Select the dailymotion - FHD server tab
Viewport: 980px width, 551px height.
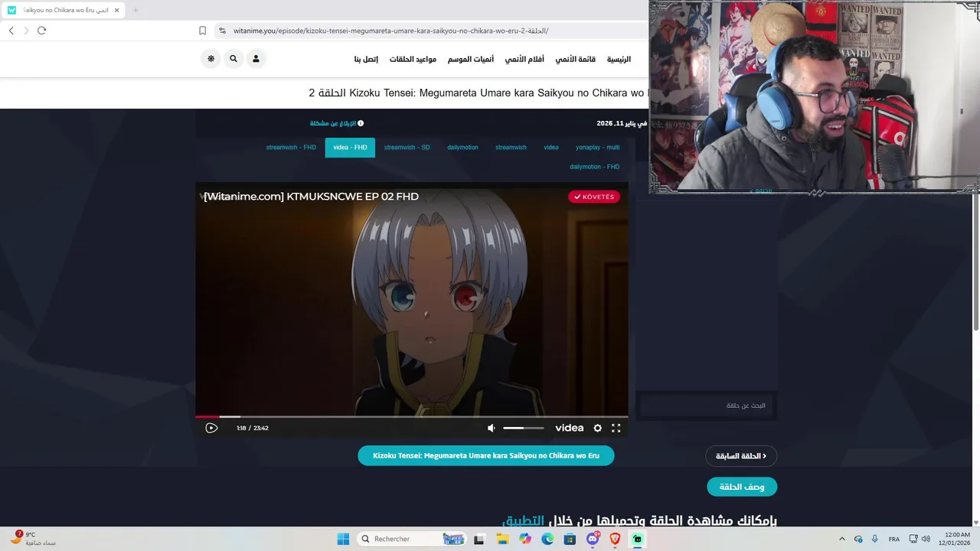click(x=595, y=167)
